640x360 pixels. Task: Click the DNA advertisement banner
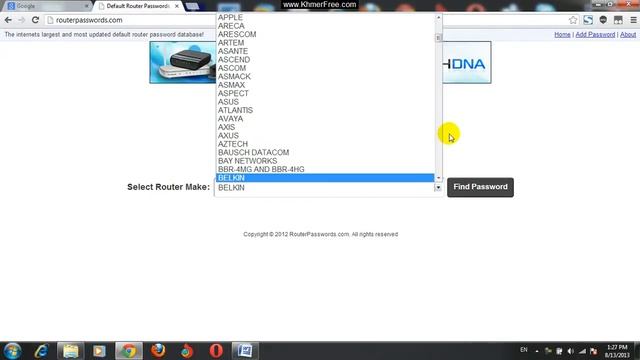tap(467, 62)
